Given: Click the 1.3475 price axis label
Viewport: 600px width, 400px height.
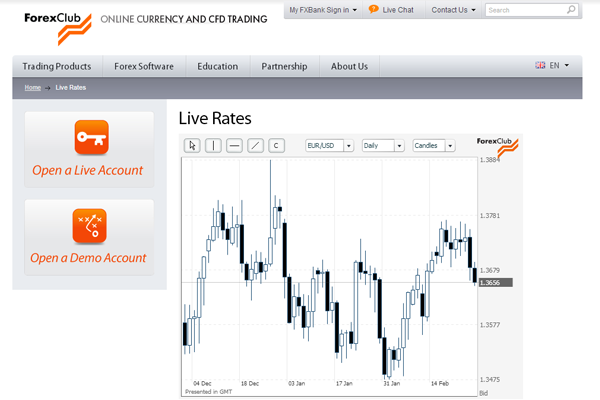Looking at the screenshot, I should (490, 379).
